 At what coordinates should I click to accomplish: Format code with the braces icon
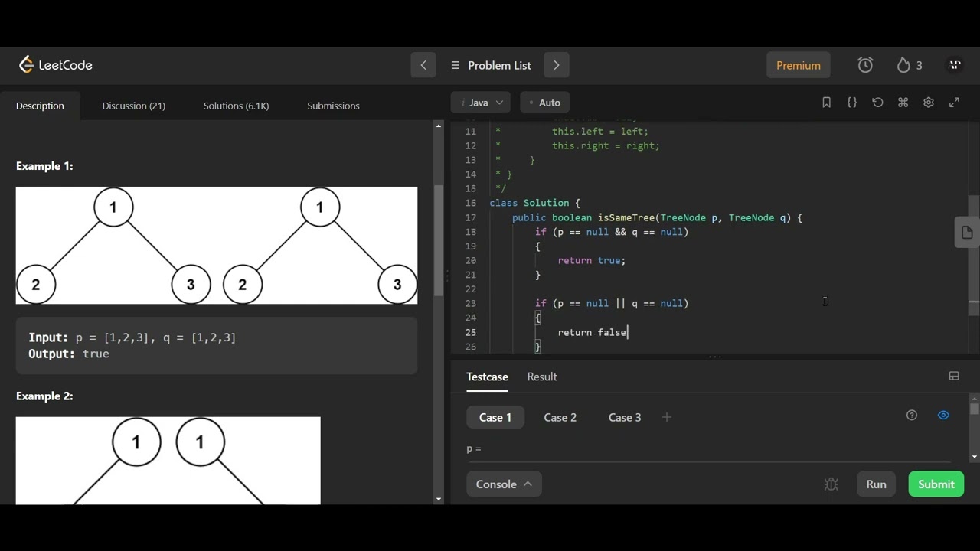pyautogui.click(x=852, y=103)
